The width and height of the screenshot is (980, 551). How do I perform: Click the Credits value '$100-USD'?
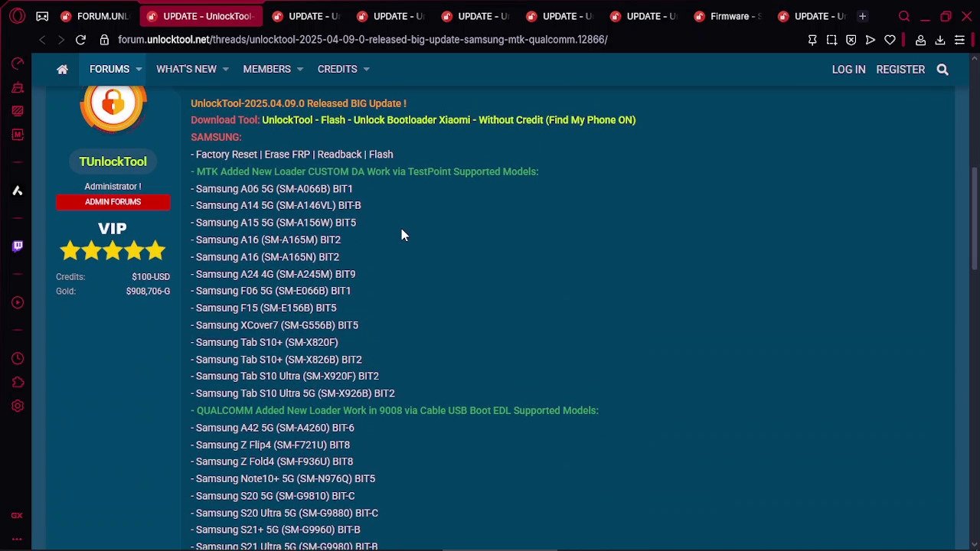tap(151, 276)
